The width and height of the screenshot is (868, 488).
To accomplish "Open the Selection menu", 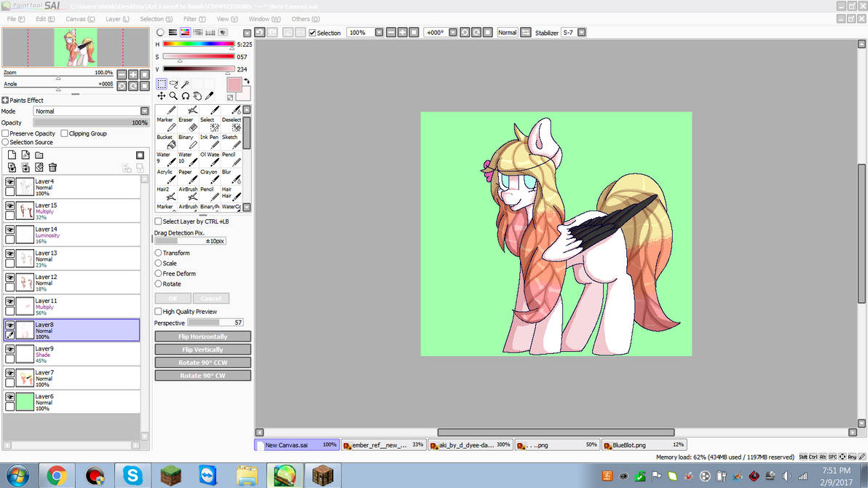I will (156, 19).
